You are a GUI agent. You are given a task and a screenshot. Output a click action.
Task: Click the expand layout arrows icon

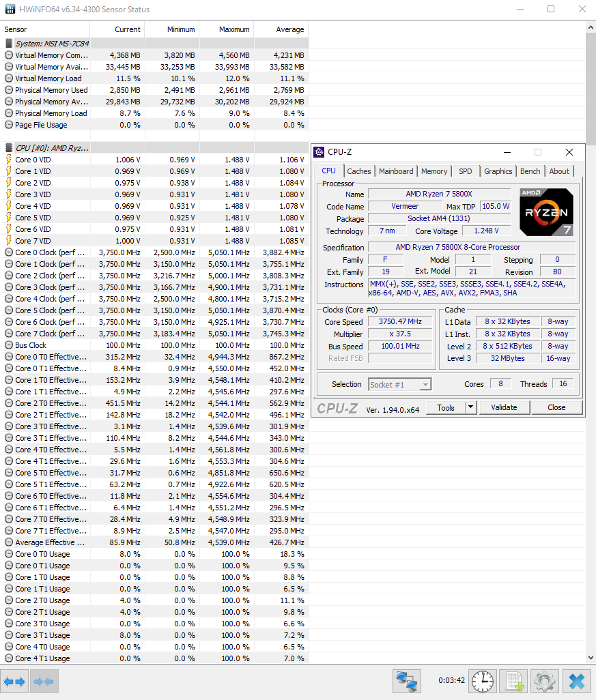[x=15, y=682]
